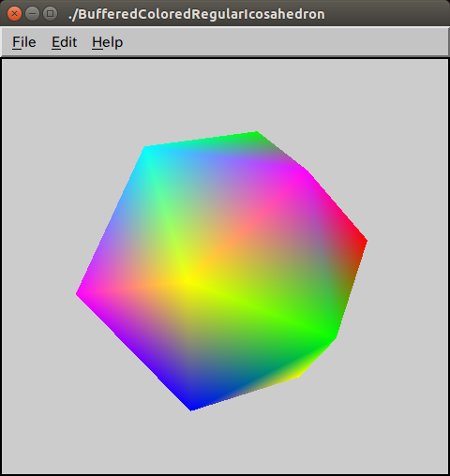Select the yellow lower-right corner vertex
Viewport: 450px width, 476px height.
(297, 375)
